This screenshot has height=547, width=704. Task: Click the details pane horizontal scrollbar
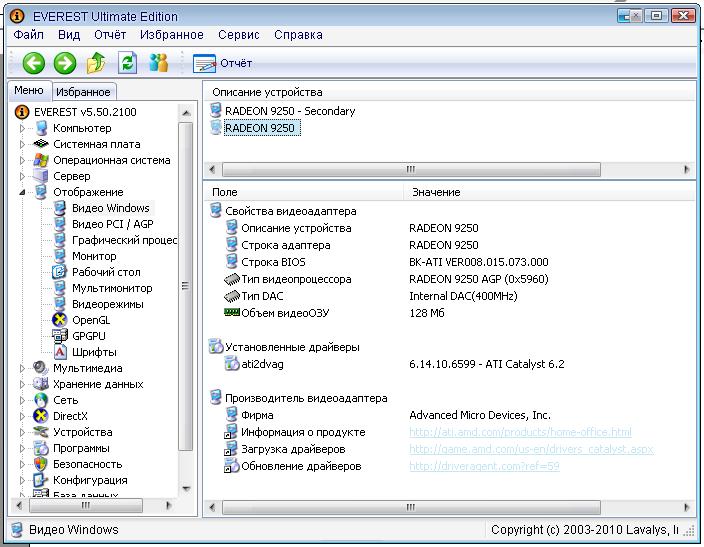click(411, 507)
